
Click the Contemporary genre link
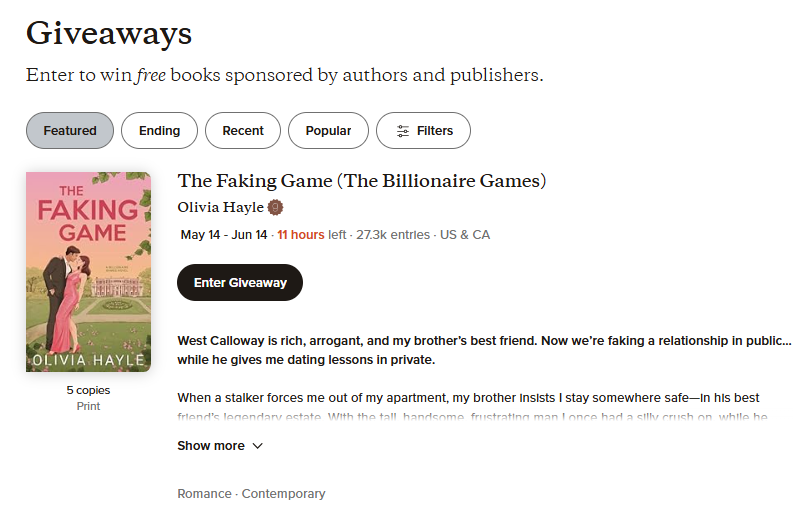tap(284, 494)
